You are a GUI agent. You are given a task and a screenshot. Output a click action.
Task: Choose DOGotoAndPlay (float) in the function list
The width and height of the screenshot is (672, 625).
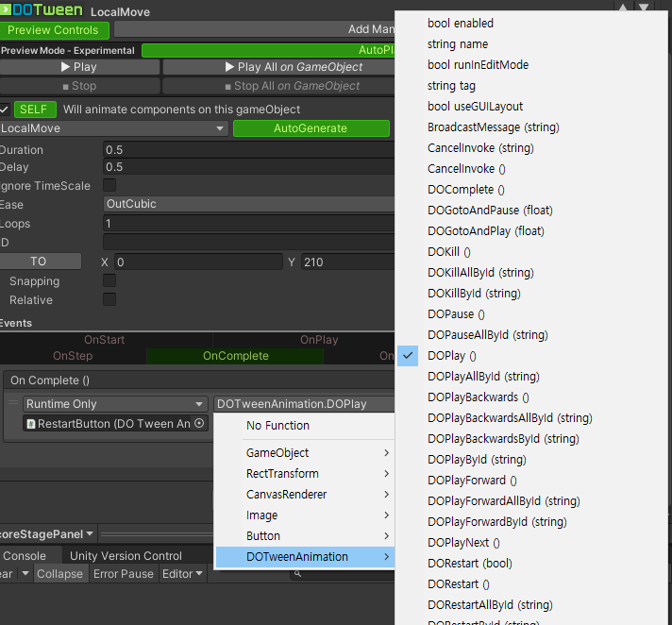click(x=485, y=231)
